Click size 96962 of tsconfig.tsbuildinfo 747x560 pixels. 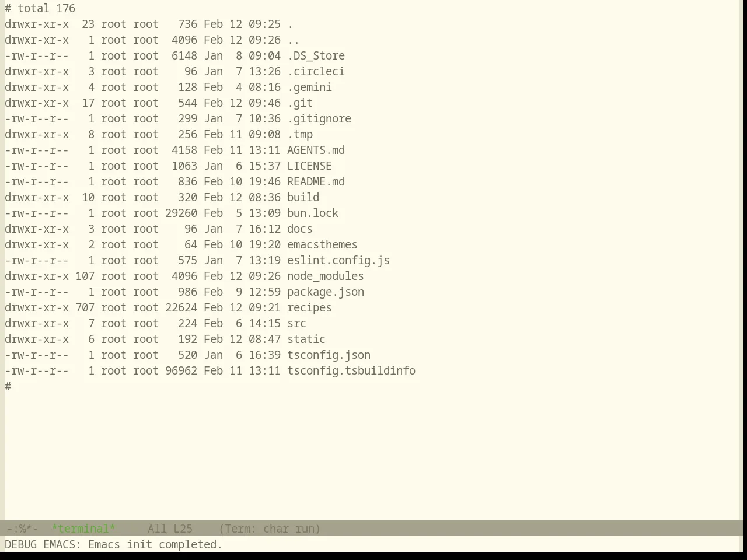(181, 370)
